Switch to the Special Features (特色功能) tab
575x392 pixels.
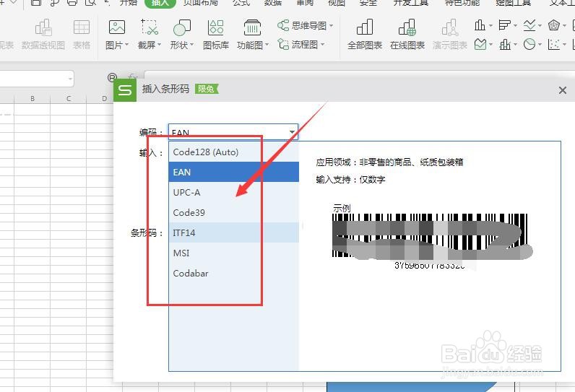coord(462,3)
